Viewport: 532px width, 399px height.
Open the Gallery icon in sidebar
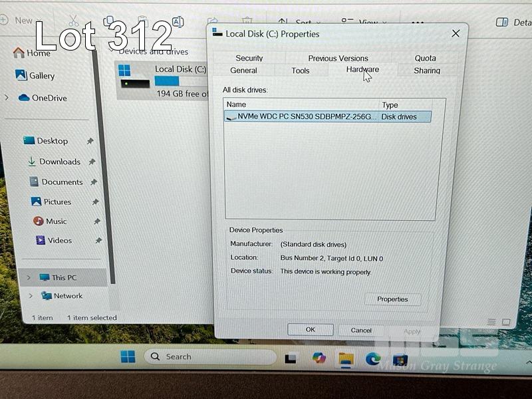tap(20, 76)
